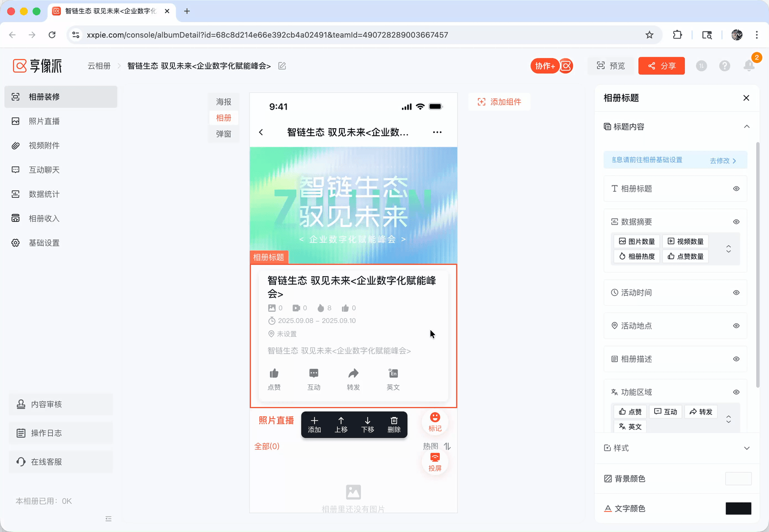Open the notification bell icon
Screen dimensions: 769x532
[x=748, y=66]
